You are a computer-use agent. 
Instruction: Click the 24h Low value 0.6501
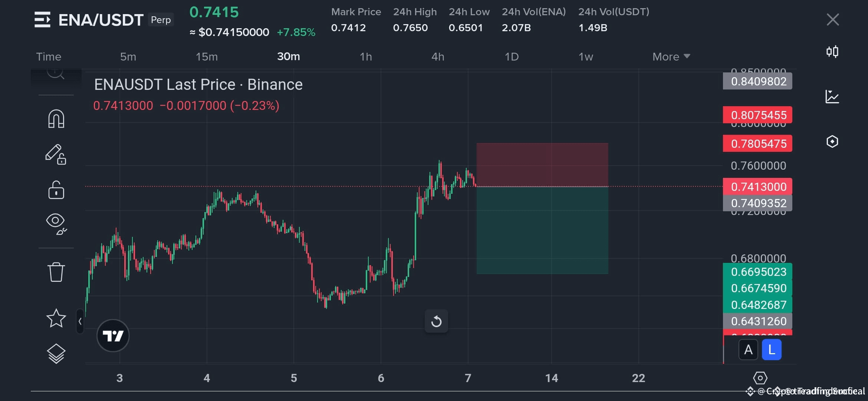(466, 28)
